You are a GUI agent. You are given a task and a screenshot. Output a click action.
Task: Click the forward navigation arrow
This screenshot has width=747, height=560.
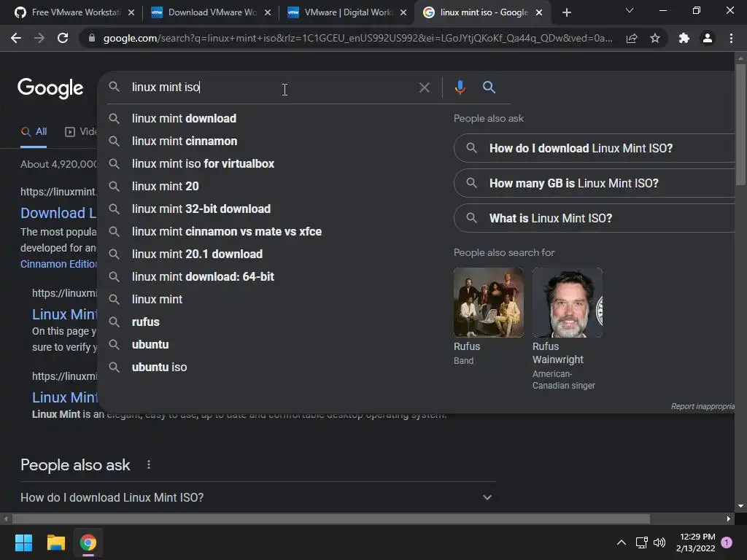pyautogui.click(x=39, y=38)
